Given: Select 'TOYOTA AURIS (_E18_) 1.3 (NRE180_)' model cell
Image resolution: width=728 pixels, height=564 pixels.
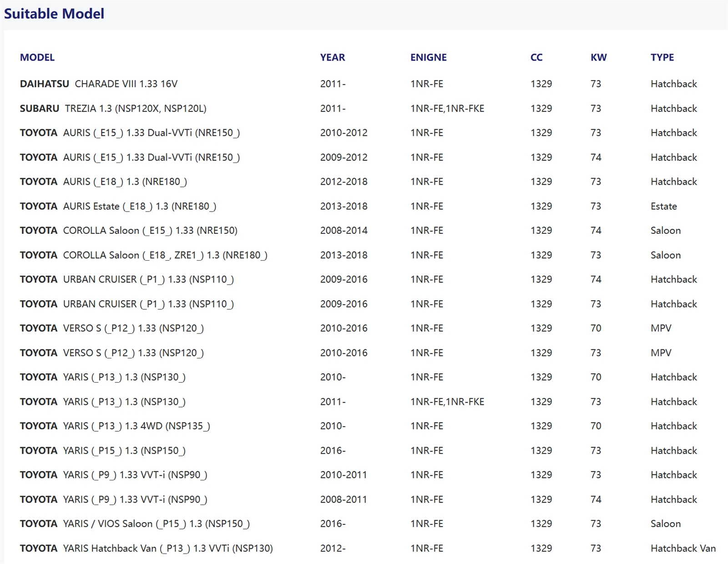Looking at the screenshot, I should 104,181.
